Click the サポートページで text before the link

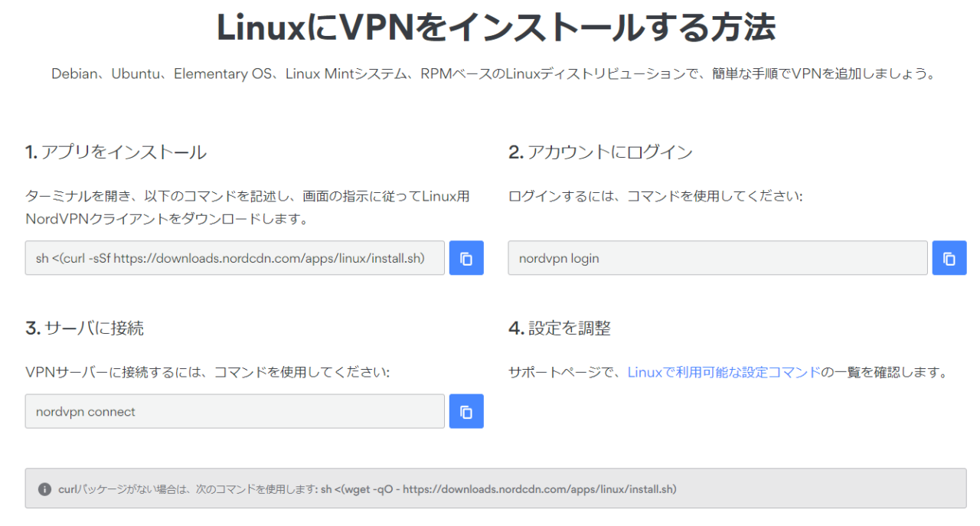pos(567,373)
